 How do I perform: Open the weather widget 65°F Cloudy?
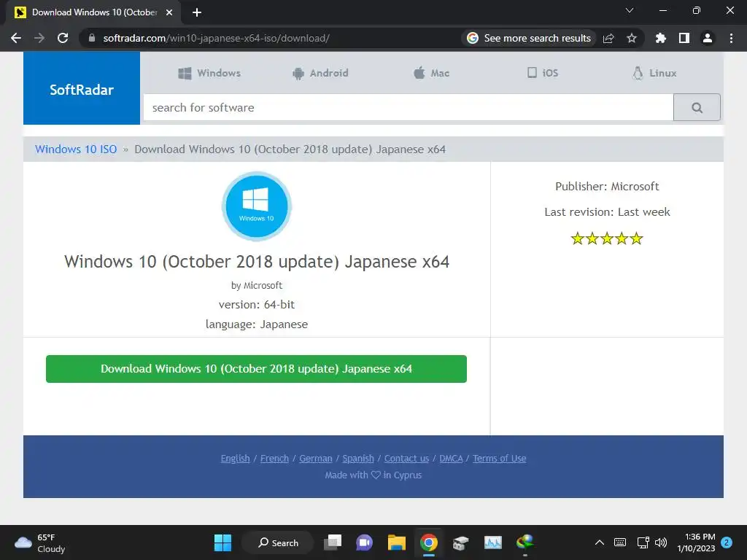[x=40, y=542]
